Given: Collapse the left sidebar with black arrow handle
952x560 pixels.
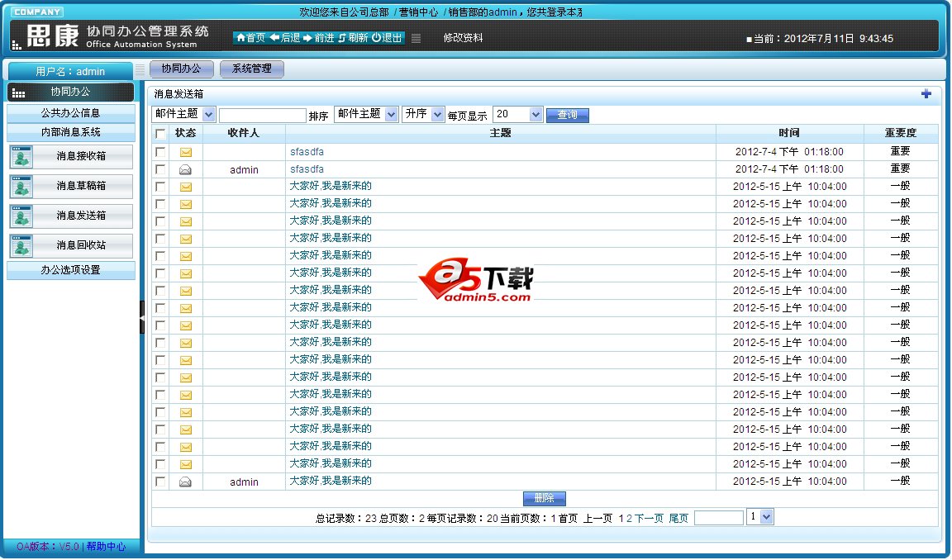Looking at the screenshot, I should [x=142, y=317].
